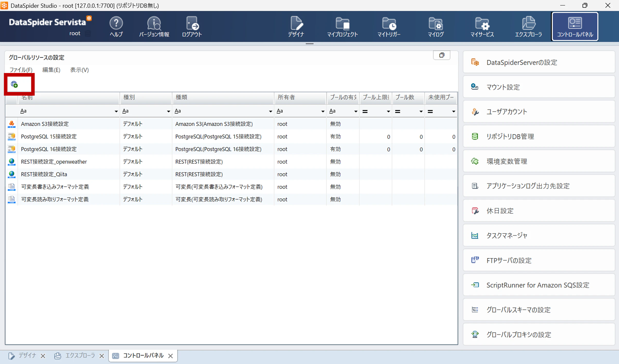Image resolution: width=619 pixels, height=364 pixels.
Task: Click the Amazon S3接続設定 row icon
Action: [x=12, y=124]
